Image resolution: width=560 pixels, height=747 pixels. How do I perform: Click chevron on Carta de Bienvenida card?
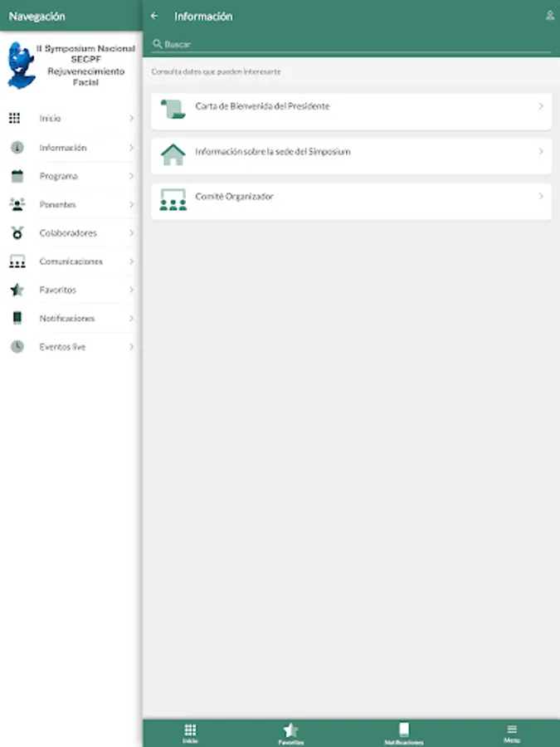tap(541, 106)
